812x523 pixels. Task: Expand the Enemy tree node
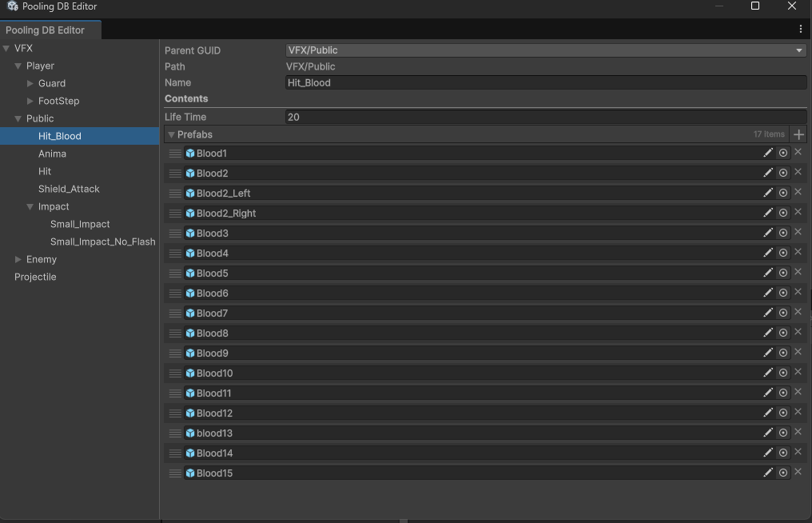pyautogui.click(x=18, y=259)
